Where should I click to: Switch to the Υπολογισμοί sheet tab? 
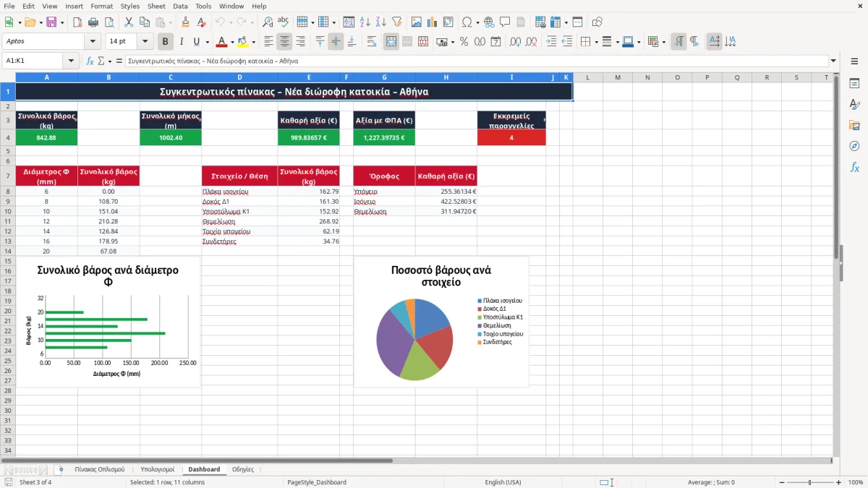point(157,469)
